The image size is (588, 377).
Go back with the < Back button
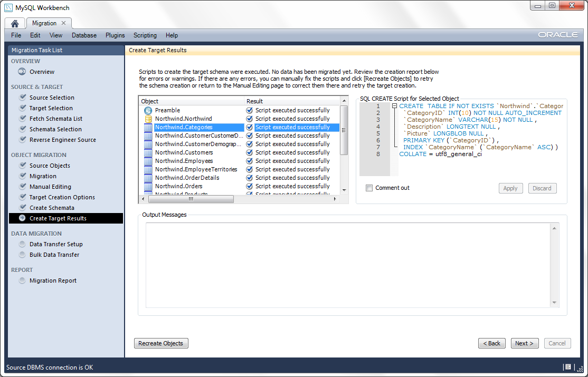point(491,343)
